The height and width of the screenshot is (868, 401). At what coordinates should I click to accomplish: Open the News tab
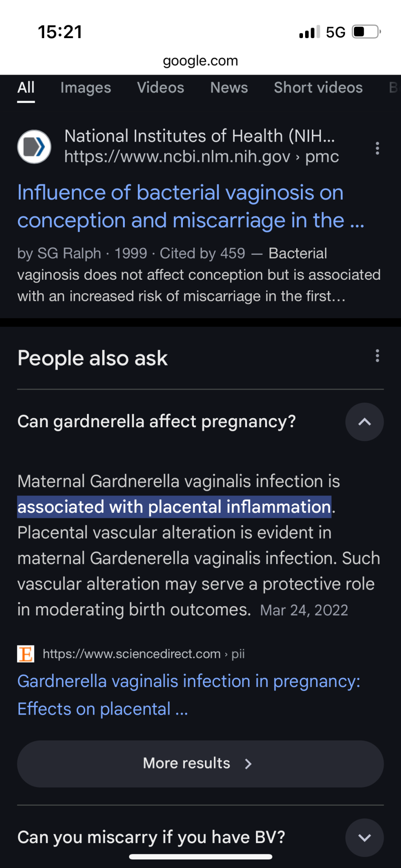(229, 88)
